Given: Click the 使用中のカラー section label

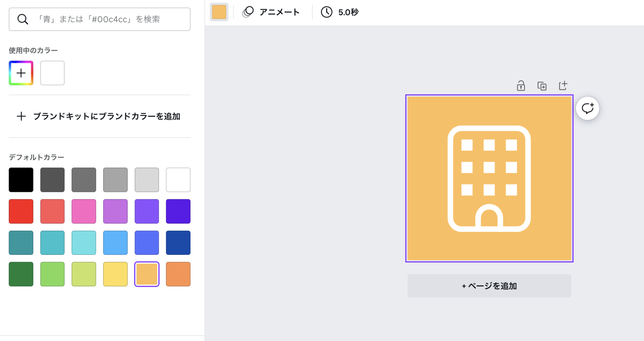Looking at the screenshot, I should tap(33, 50).
